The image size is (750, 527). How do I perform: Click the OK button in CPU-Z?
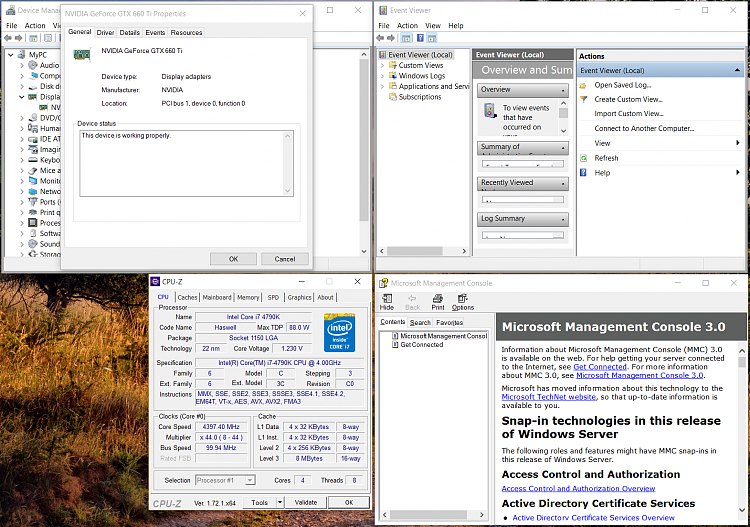pos(349,502)
